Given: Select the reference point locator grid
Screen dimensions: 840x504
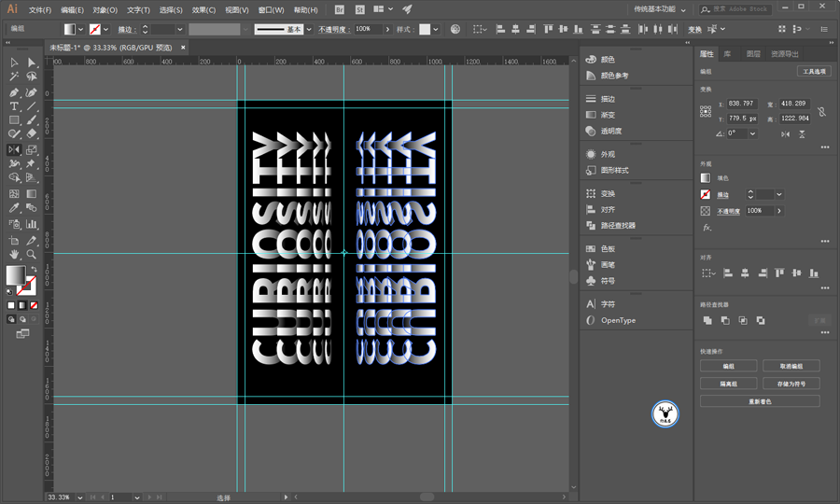Looking at the screenshot, I should [x=706, y=111].
